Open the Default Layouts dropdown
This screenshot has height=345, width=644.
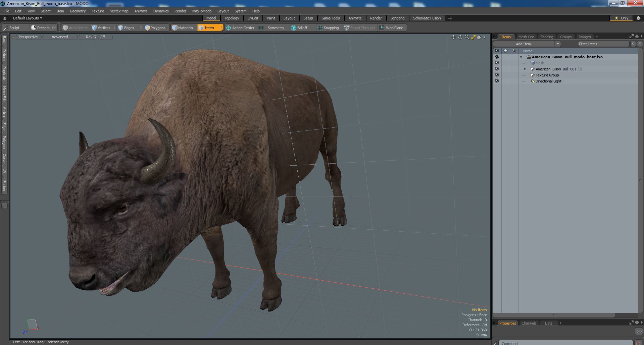pyautogui.click(x=28, y=18)
